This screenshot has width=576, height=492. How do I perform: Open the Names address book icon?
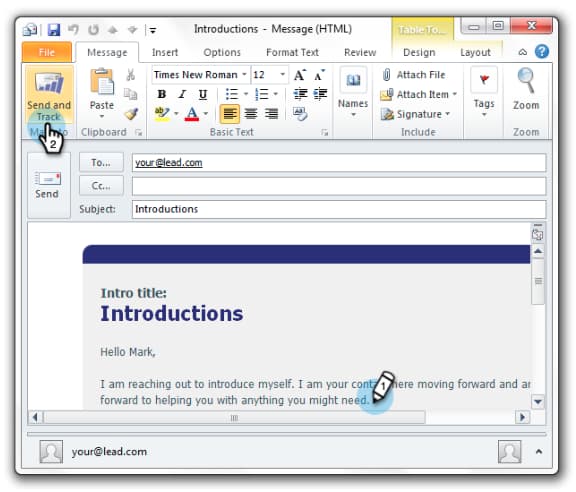point(353,80)
